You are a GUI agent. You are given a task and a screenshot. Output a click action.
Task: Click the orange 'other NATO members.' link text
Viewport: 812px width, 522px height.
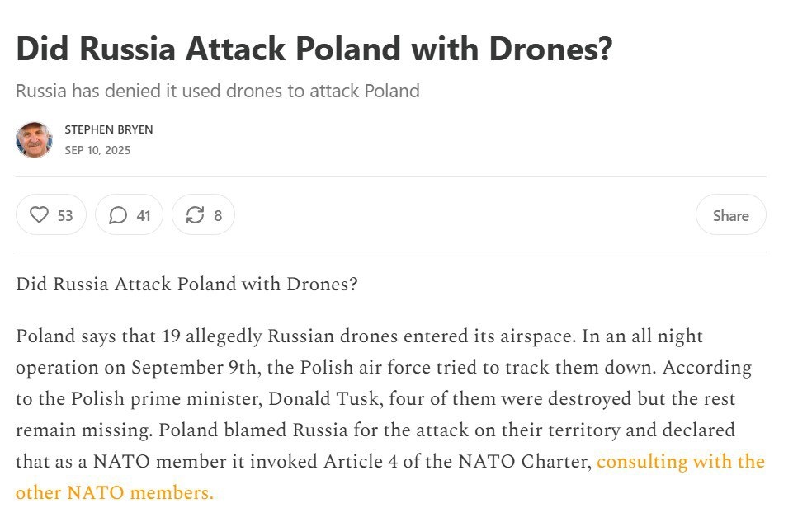[x=115, y=492]
